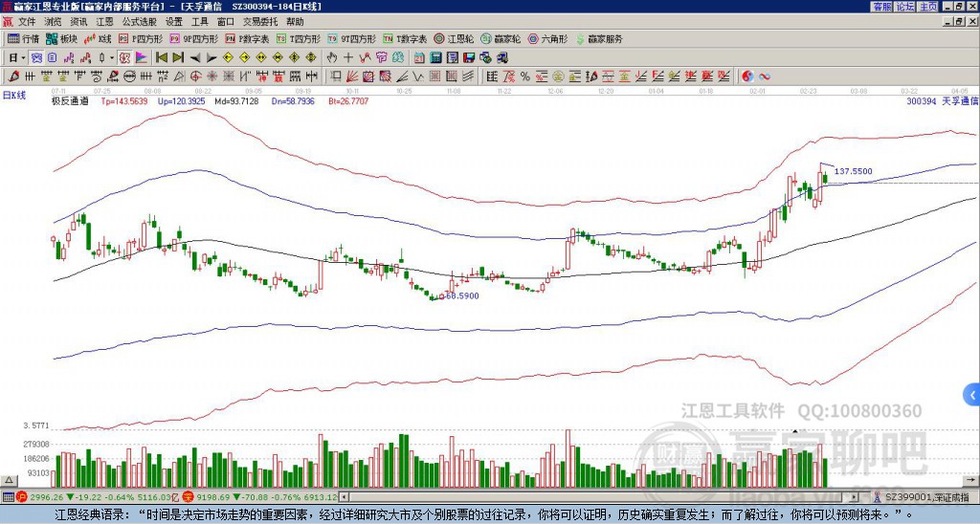Click the Tp=143.5639 indicator value
This screenshot has height=524, width=980.
pos(124,100)
